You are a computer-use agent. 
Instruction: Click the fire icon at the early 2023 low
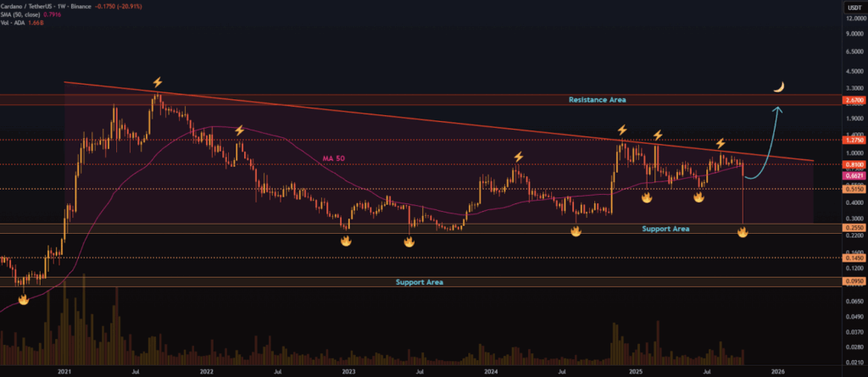(x=346, y=241)
